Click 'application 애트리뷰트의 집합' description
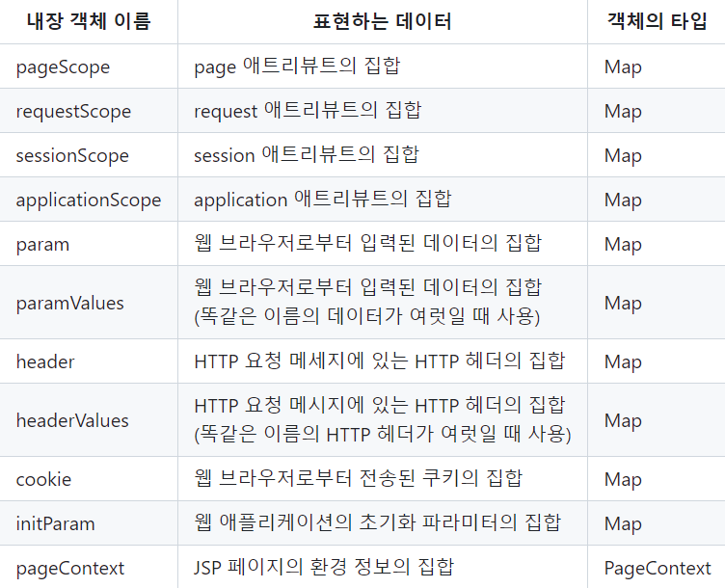 (322, 200)
